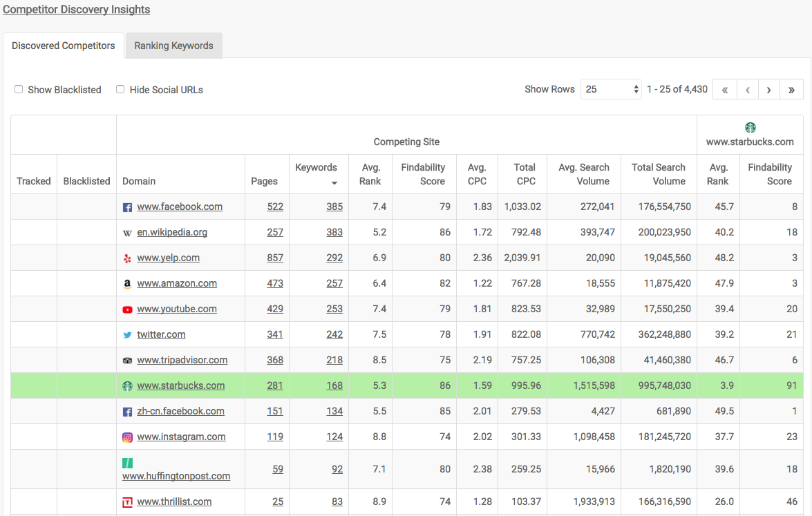Click the 383 keywords link for Wikipedia

point(334,232)
